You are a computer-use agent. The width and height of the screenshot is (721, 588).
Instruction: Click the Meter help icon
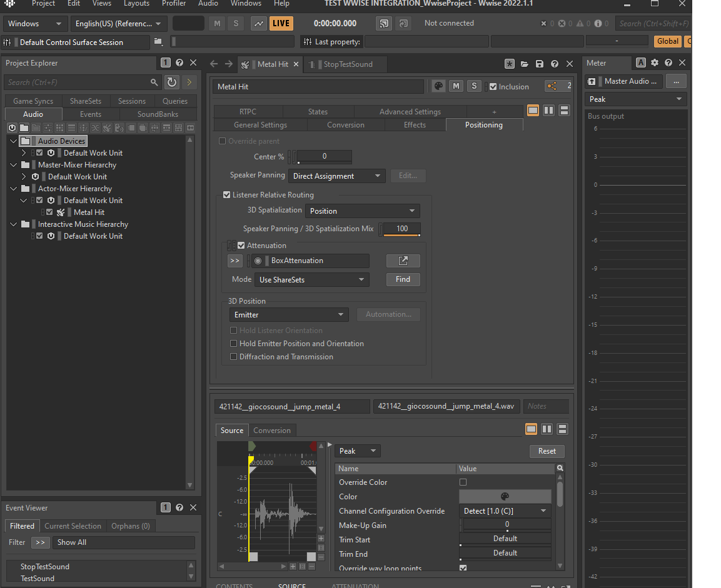[x=668, y=63]
